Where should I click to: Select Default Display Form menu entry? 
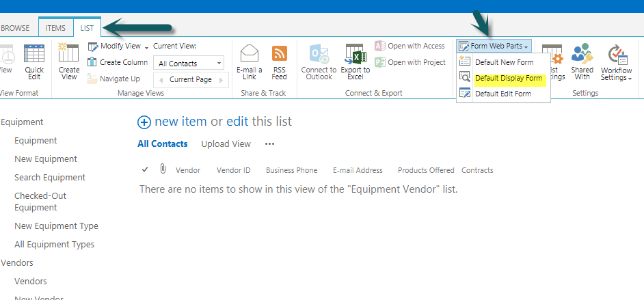click(508, 78)
